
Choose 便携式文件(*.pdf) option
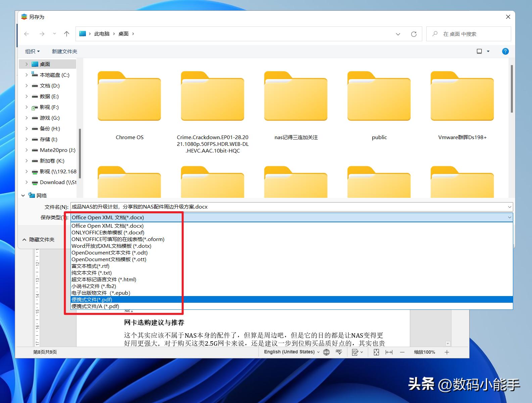point(292,300)
